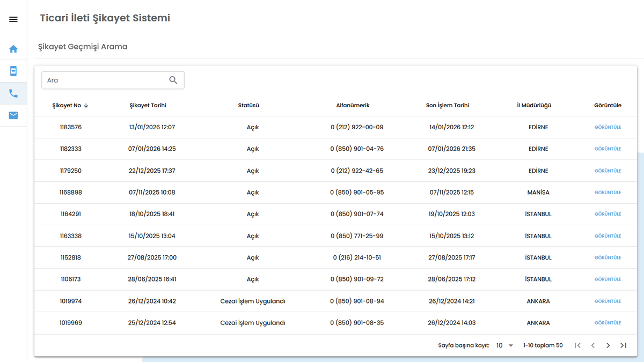
Task: Open the home page via the house icon
Action: pos(13,48)
